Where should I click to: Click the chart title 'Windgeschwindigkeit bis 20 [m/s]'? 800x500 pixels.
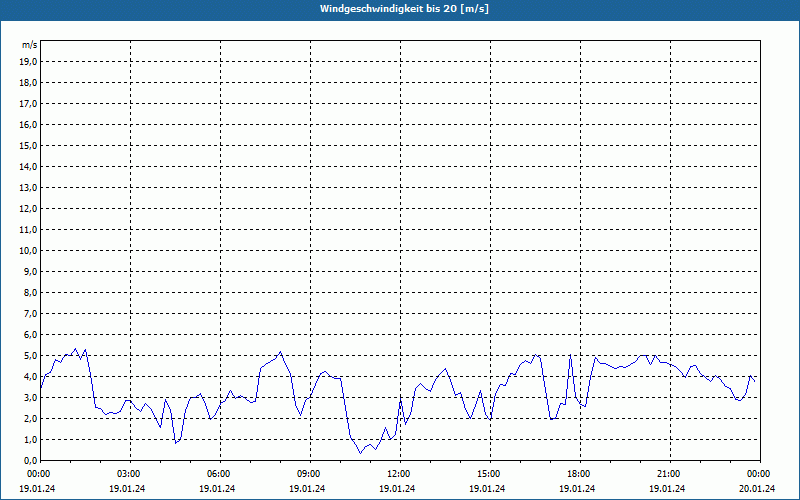(x=404, y=9)
